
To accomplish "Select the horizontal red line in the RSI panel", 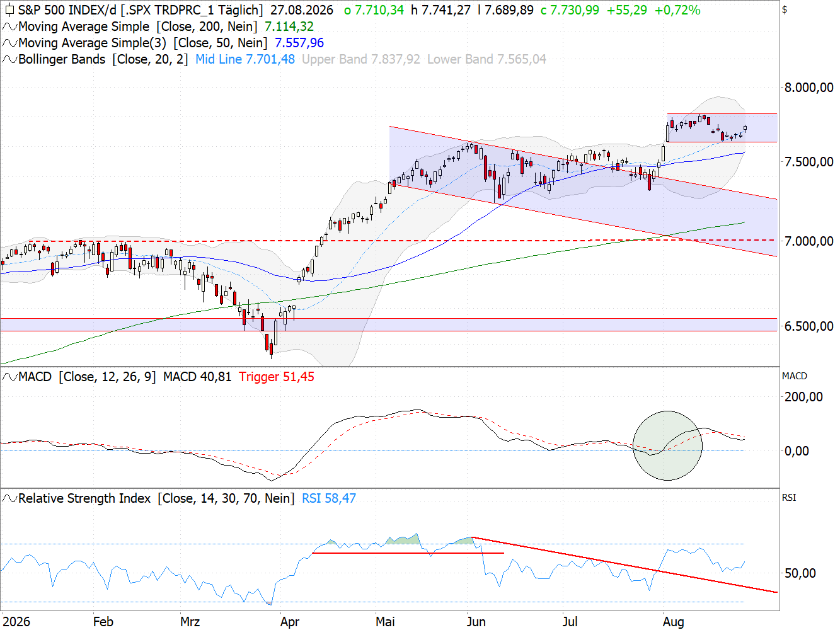I will coord(408,553).
